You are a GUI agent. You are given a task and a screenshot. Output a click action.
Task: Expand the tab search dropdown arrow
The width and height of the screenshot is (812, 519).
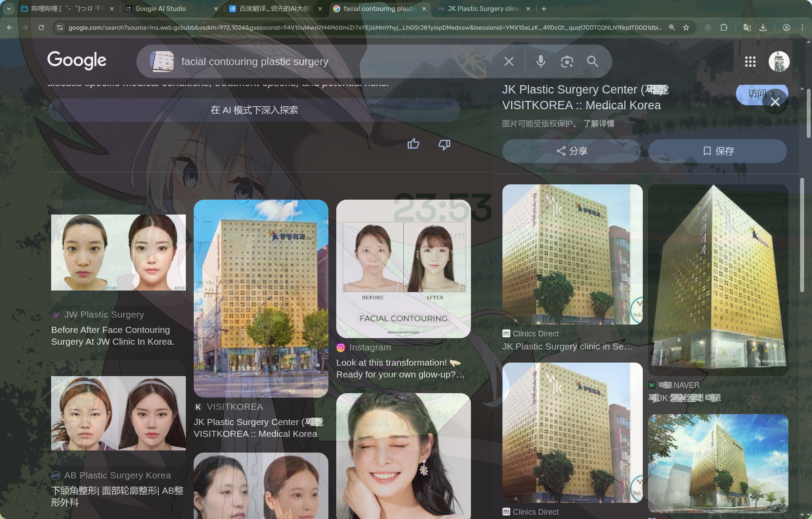tap(9, 9)
